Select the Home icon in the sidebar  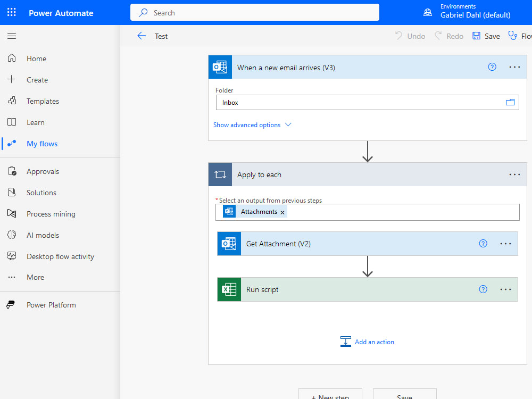coord(12,58)
